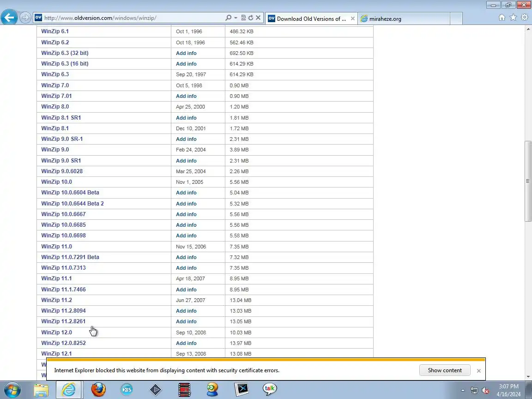This screenshot has height=399, width=532.
Task: Open the WinZip 7.01 link
Action: tap(56, 96)
